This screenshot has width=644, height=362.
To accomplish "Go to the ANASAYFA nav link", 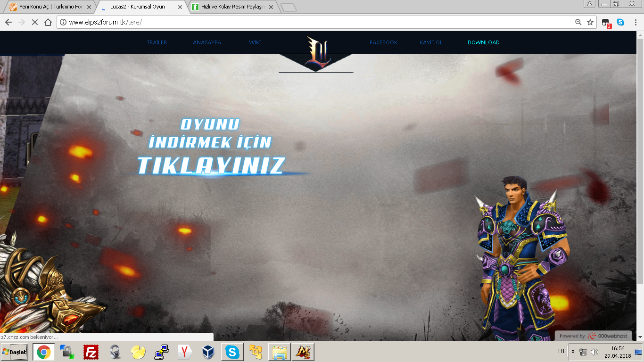I will coord(207,42).
